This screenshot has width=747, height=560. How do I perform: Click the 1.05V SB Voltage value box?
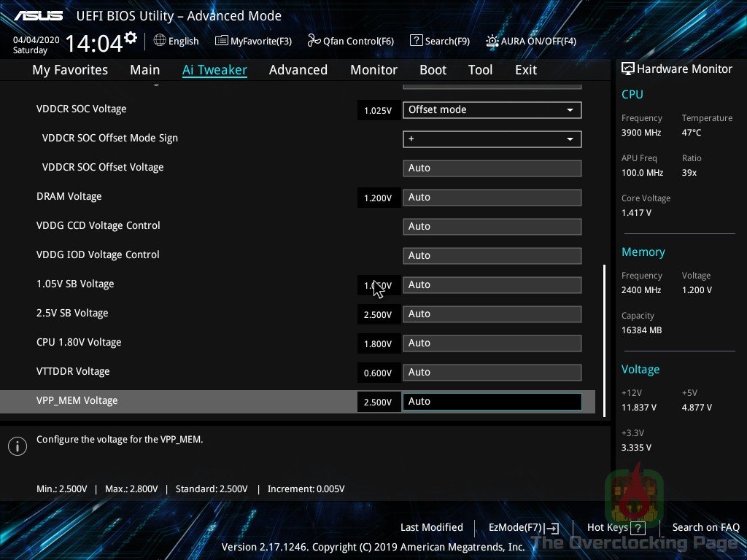378,284
